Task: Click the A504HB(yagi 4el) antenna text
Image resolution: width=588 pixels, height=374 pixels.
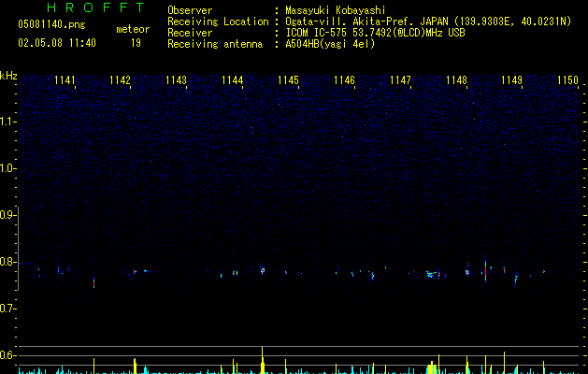Action: click(x=330, y=44)
